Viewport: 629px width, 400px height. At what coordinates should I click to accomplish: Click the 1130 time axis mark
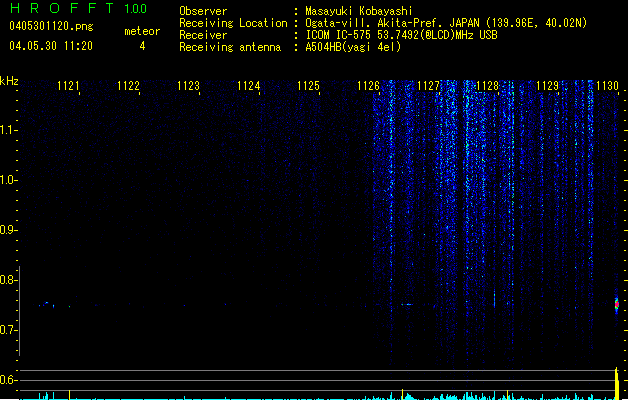pyautogui.click(x=608, y=86)
